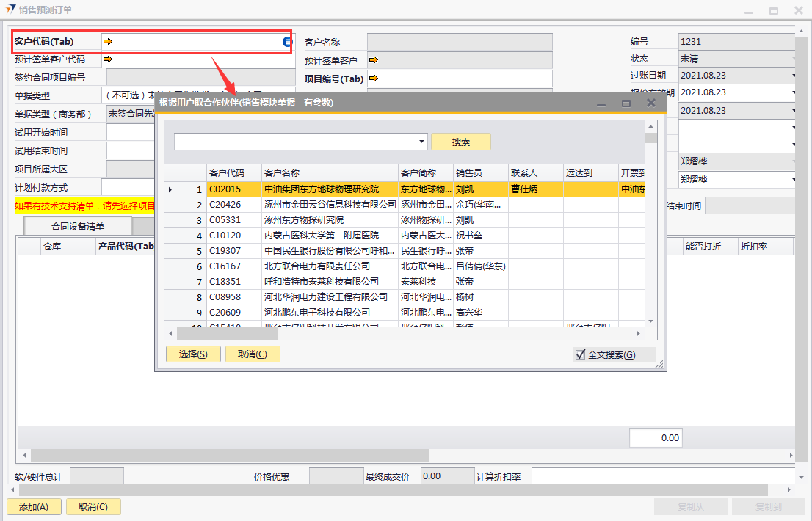Click the orange link arrow beside 客户代码(Tab)
The image size is (812, 521).
point(108,42)
